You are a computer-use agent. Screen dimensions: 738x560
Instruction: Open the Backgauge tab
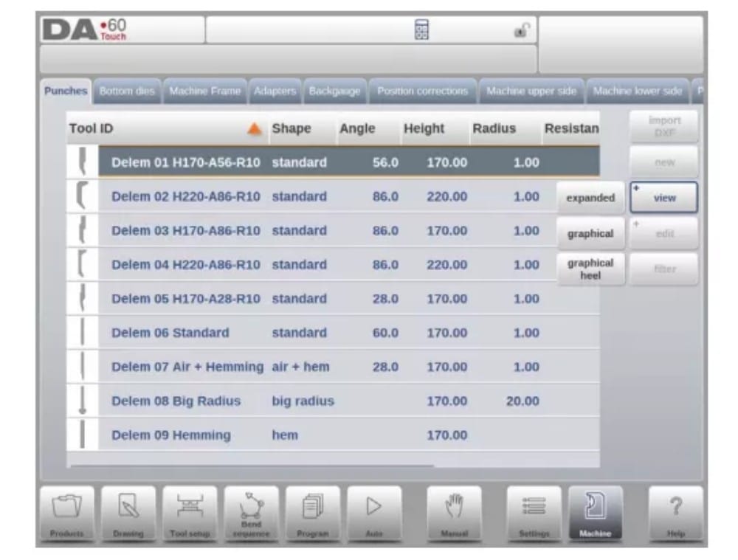(334, 91)
